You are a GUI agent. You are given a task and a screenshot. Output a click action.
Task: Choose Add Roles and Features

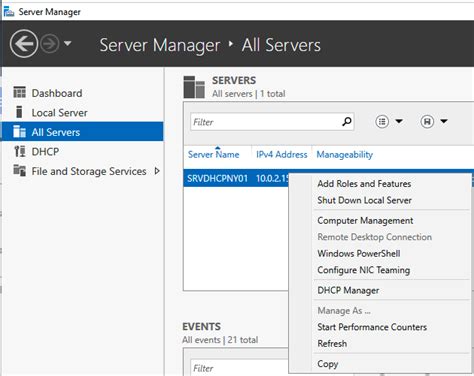pos(364,184)
